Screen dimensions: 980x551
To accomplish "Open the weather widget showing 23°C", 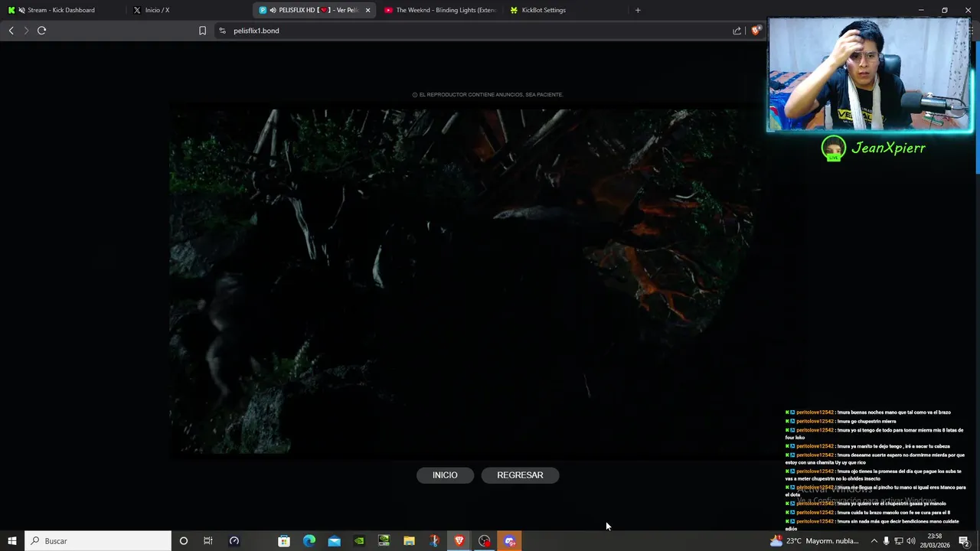I will tap(815, 541).
